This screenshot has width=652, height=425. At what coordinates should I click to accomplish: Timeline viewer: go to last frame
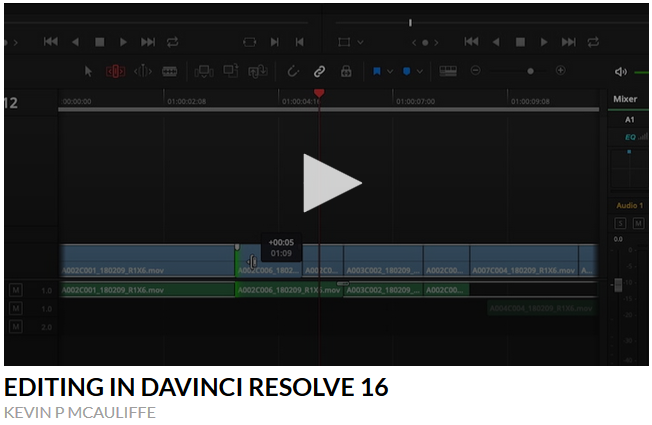(569, 42)
